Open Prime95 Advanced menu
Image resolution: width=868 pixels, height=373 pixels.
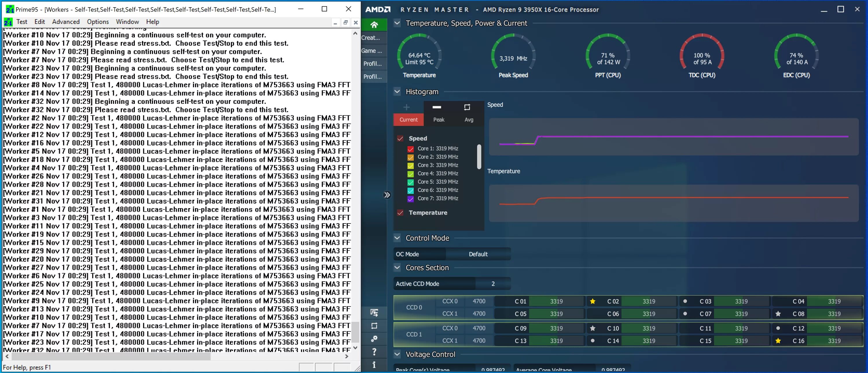point(66,22)
